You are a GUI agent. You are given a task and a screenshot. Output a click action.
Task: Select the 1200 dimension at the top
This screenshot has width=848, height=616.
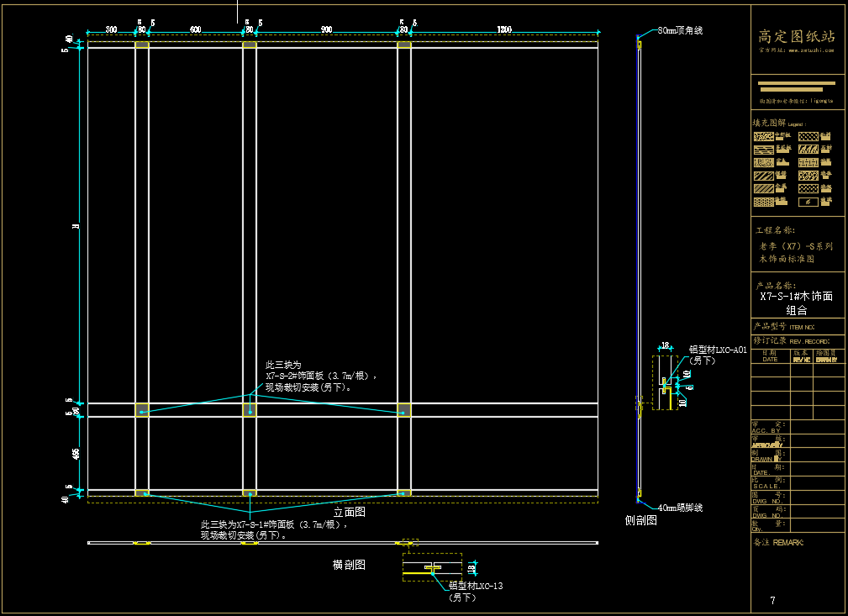[x=503, y=30]
